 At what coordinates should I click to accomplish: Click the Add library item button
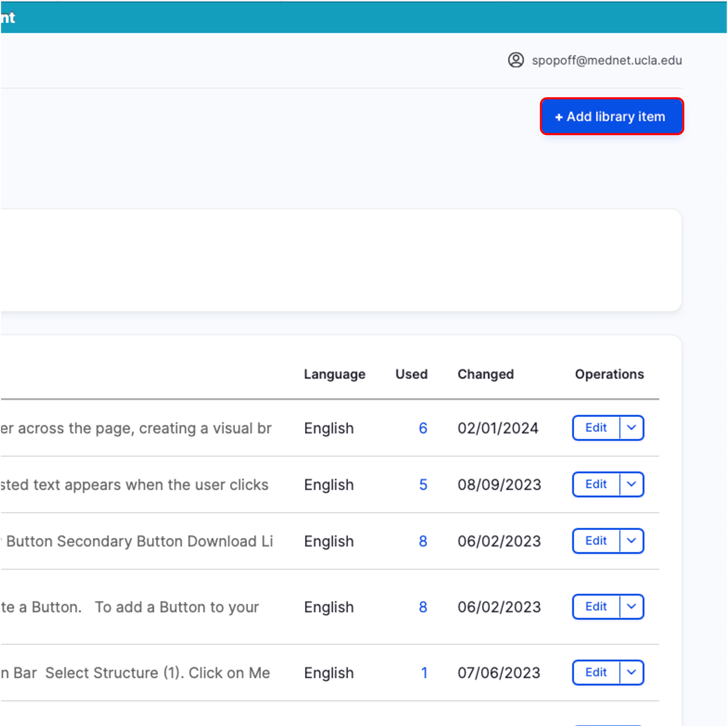pos(611,116)
